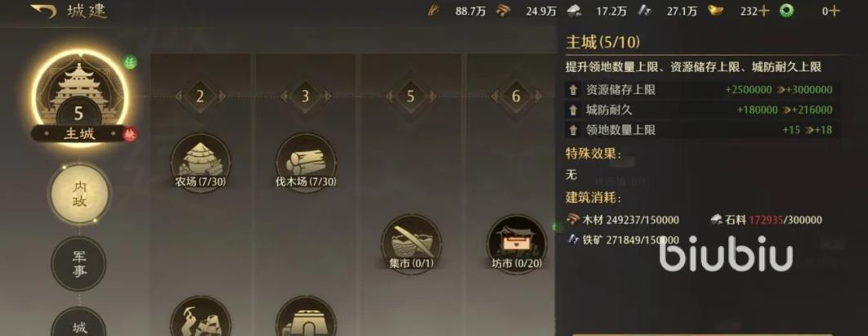The image size is (868, 336).
Task: Tap the grain resource counter 88.7万
Action: point(457,11)
